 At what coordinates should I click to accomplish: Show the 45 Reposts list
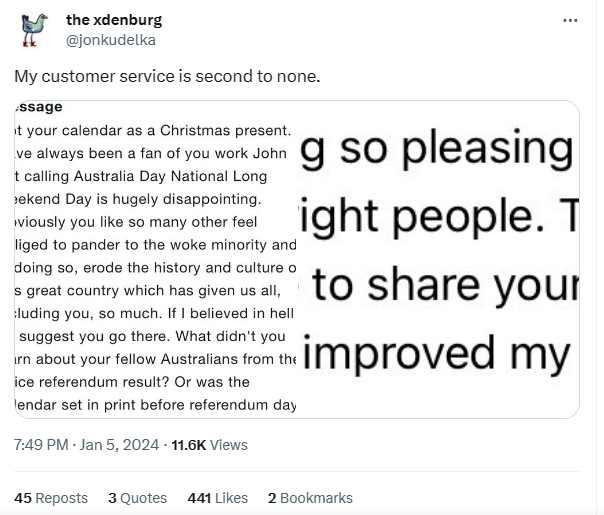point(51,497)
